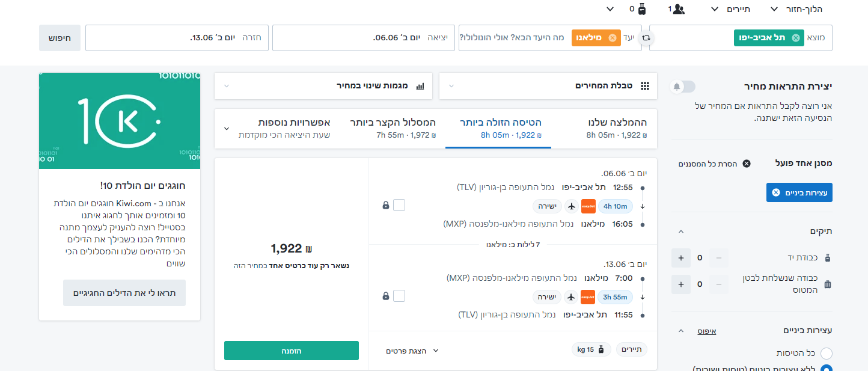868x371 pixels.
Task: Click the swap origin and destination icon
Action: click(x=646, y=37)
